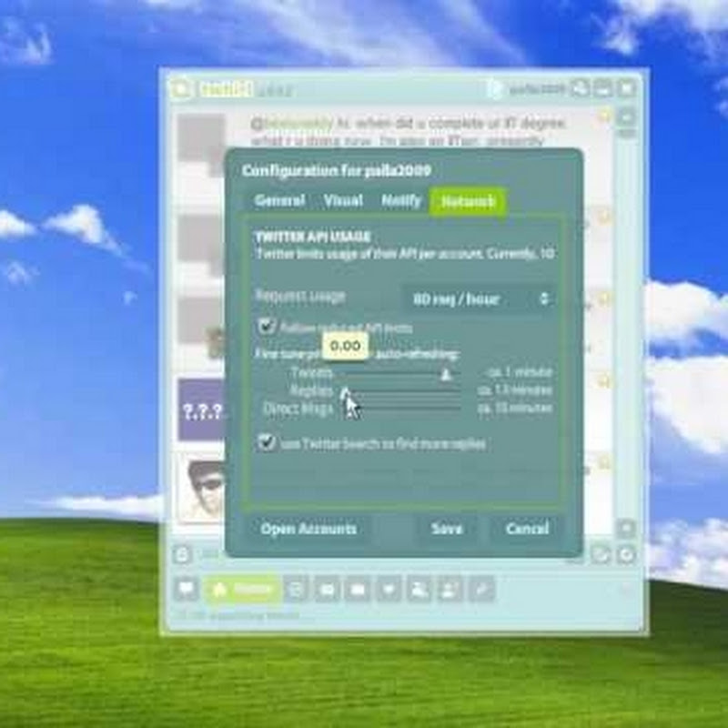Show favorites with the heart icon
Viewport: 728px width, 728px height.
coord(389,589)
